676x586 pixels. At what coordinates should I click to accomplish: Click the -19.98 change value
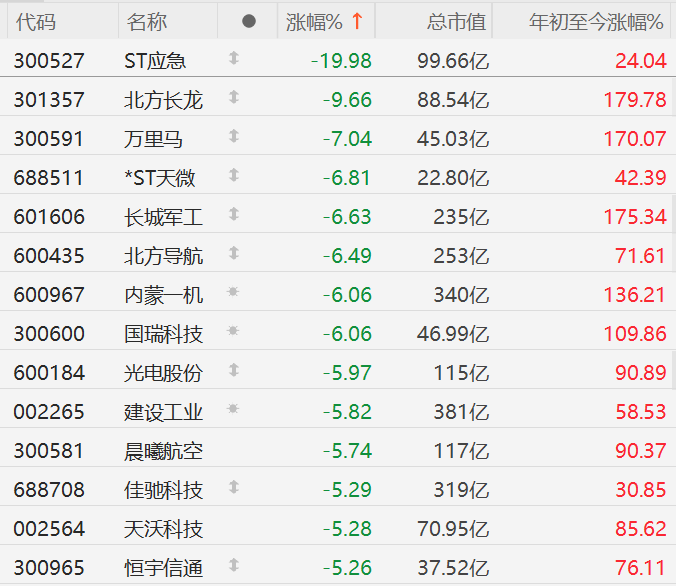(x=341, y=61)
